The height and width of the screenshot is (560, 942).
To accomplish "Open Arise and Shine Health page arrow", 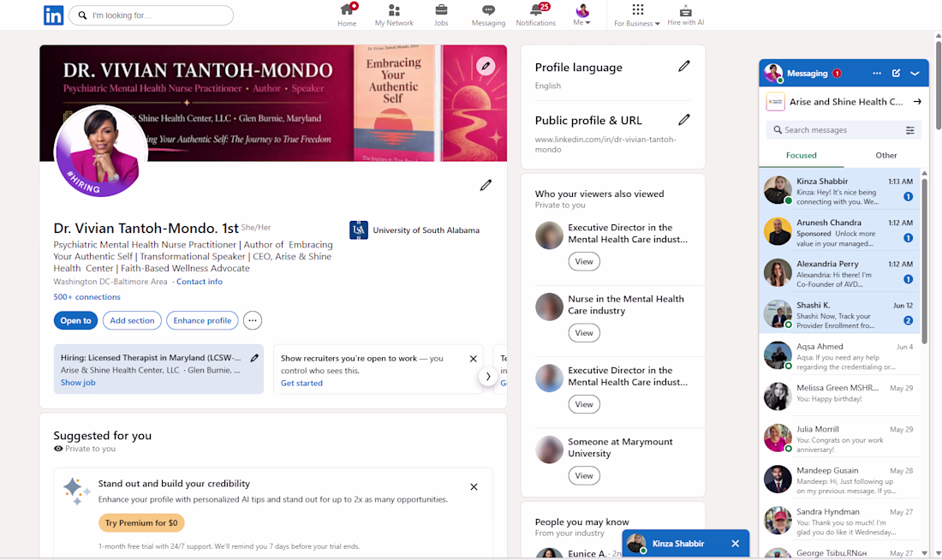I will (x=917, y=102).
